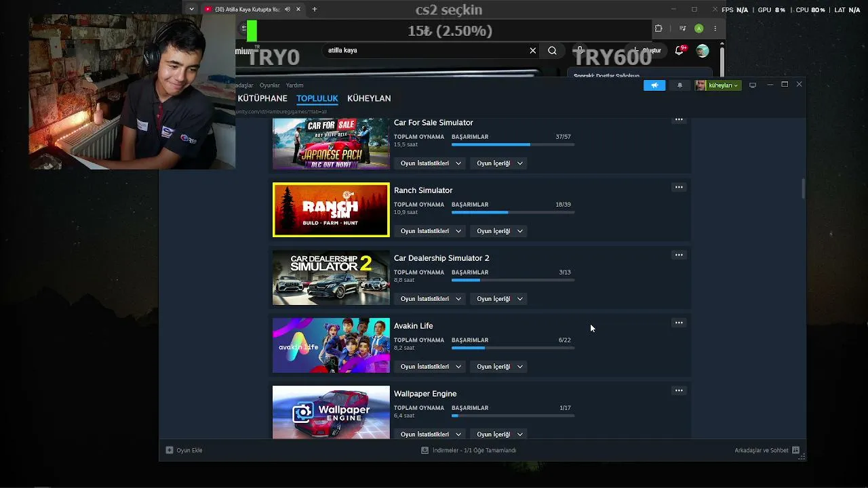Viewport: 868px width, 488px height.
Task: Expand Oyun İstatistikleri for Car Dealership Simulator 2
Action: [431, 299]
